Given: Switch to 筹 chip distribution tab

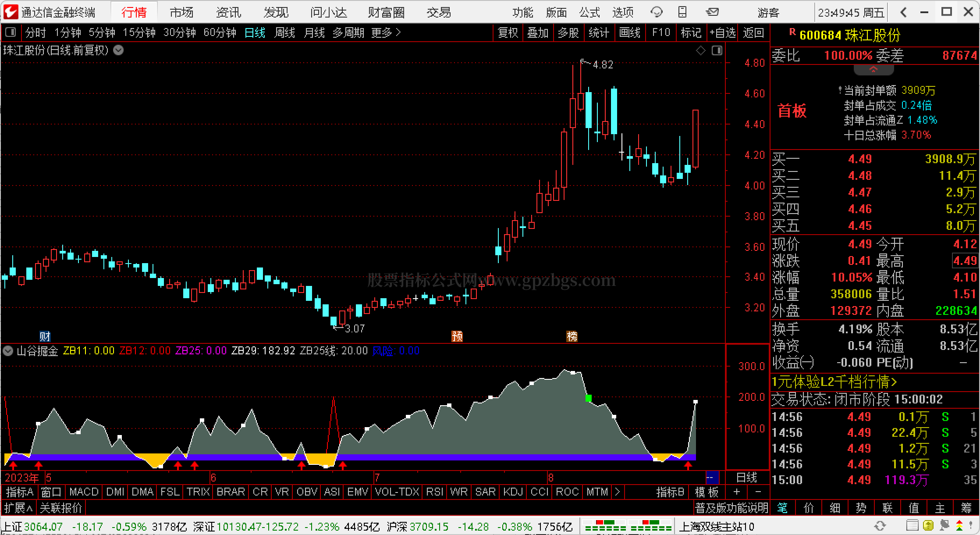Looking at the screenshot, I should 966,508.
